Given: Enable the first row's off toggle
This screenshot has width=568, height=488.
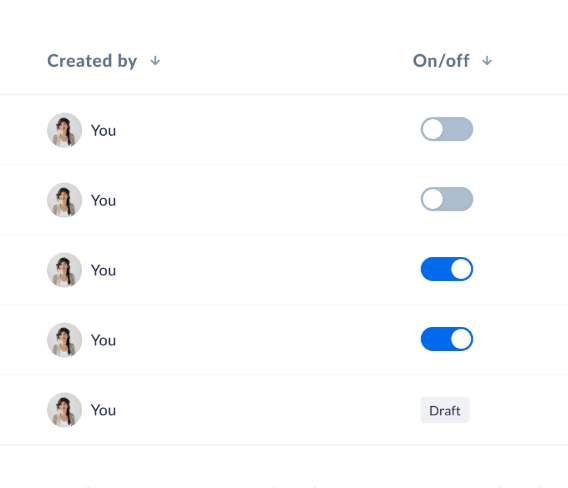Looking at the screenshot, I should pos(447,129).
